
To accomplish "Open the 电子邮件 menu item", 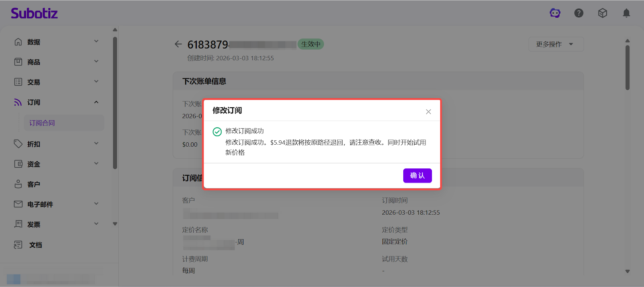I will pos(40,204).
